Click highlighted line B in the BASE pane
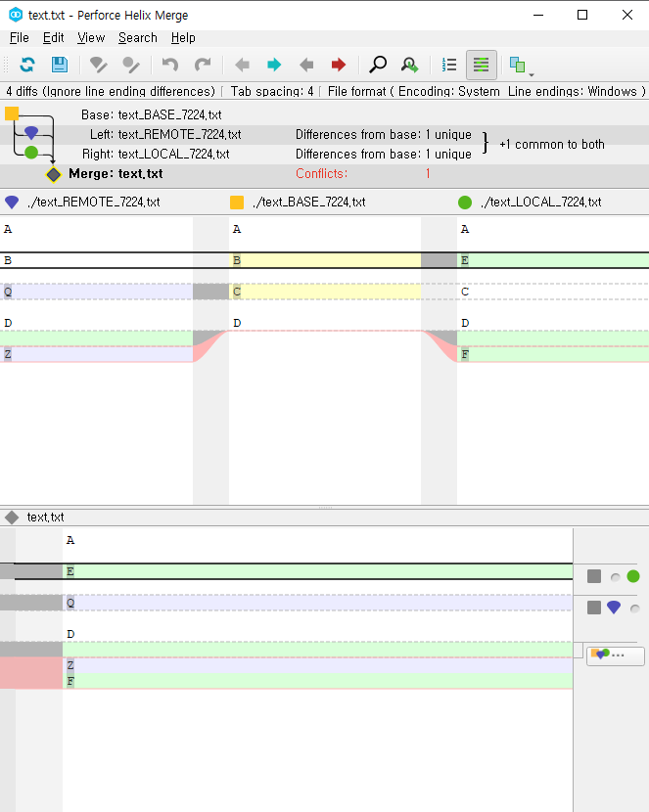649x812 pixels. [325, 260]
